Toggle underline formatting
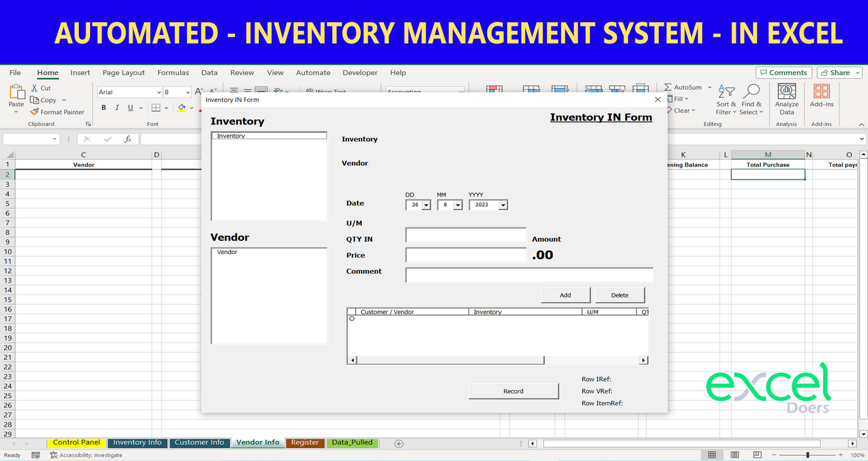Screen dimensions: 868x461 coord(130,108)
